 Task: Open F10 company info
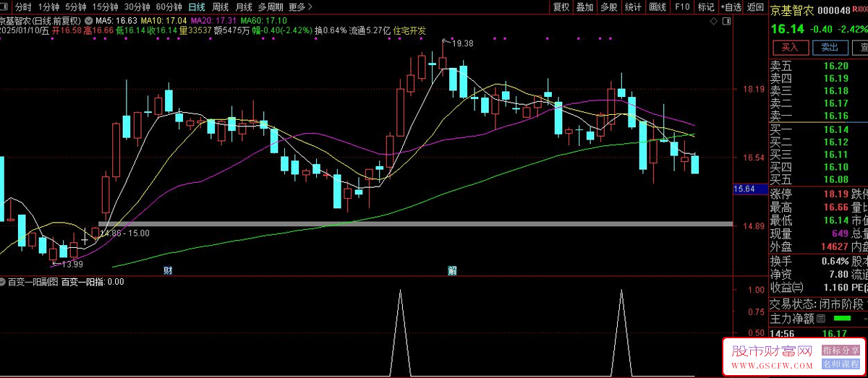[x=681, y=7]
